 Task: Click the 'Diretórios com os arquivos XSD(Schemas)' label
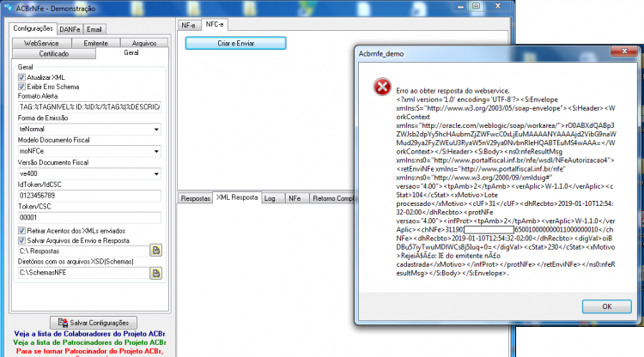tap(76, 262)
